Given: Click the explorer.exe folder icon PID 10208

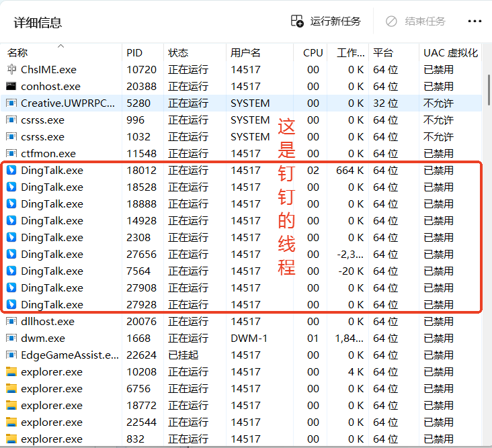Looking at the screenshot, I should pos(11,372).
